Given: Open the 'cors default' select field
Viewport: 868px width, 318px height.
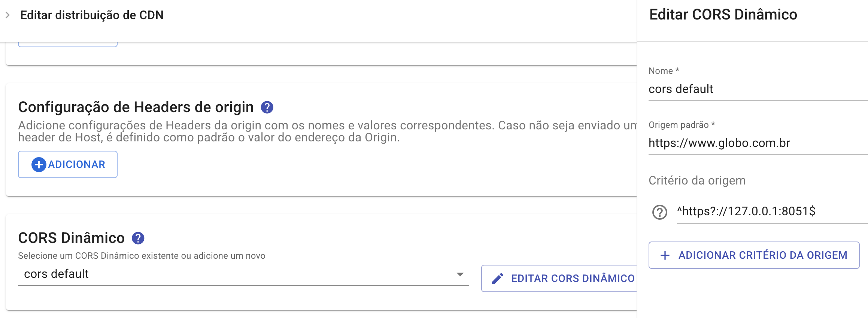Looking at the screenshot, I should pyautogui.click(x=243, y=274).
